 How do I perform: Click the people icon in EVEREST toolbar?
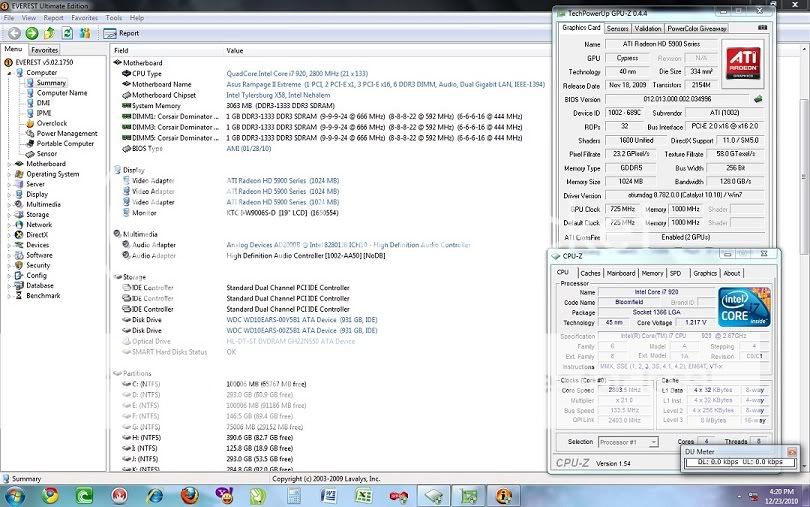pyautogui.click(x=85, y=33)
